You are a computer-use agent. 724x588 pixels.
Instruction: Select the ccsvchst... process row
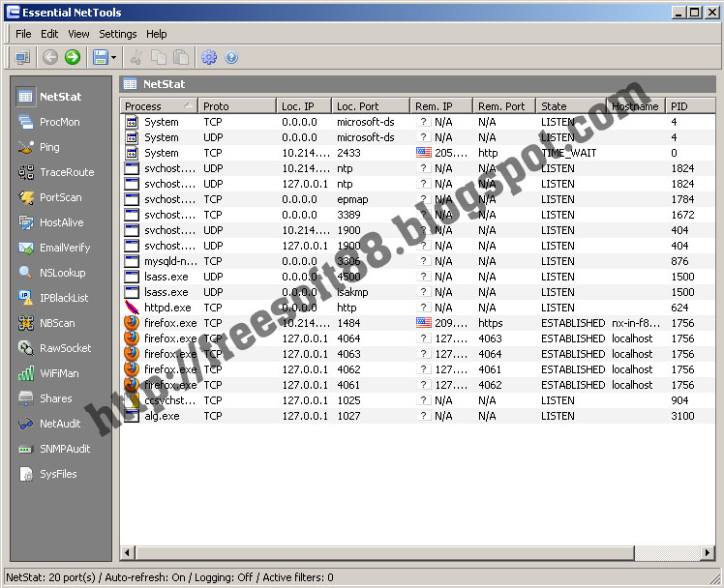point(417,400)
